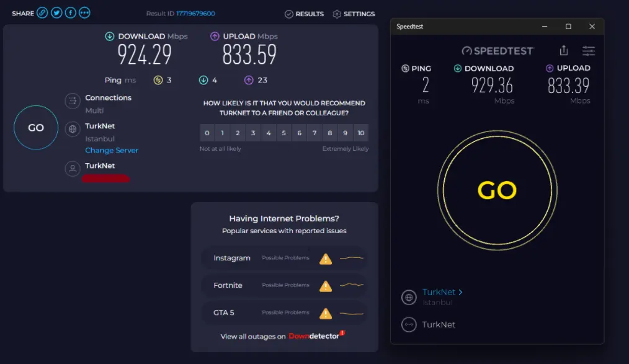The image size is (629, 364).
Task: Open the web SETTINGS page
Action: [x=354, y=14]
